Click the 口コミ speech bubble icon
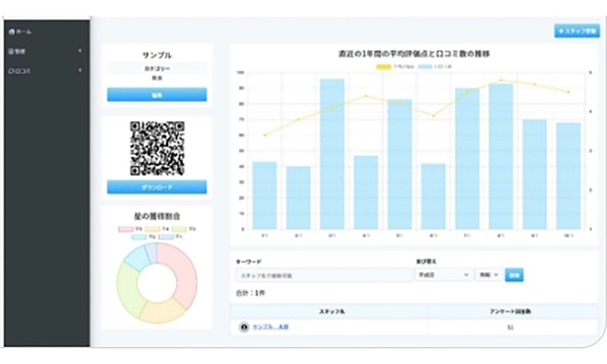Screen dimensions: 607x364 point(11,71)
